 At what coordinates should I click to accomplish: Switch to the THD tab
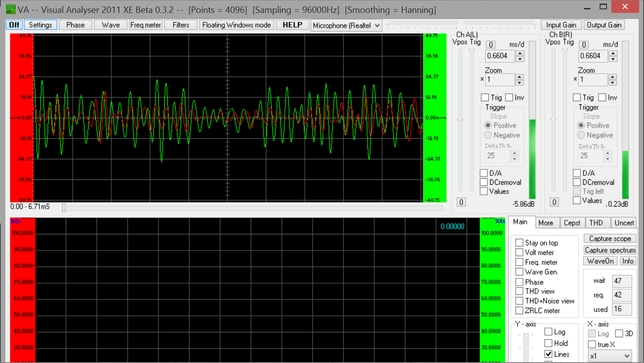[596, 223]
